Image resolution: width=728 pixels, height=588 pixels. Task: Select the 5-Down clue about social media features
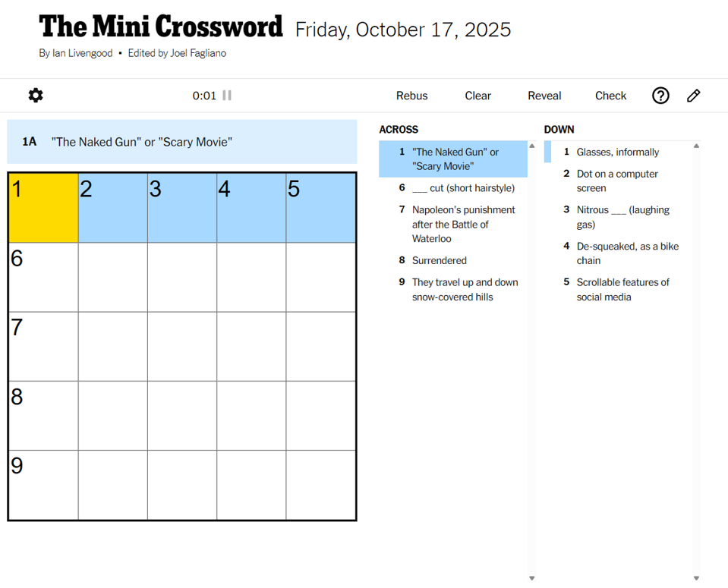[622, 289]
